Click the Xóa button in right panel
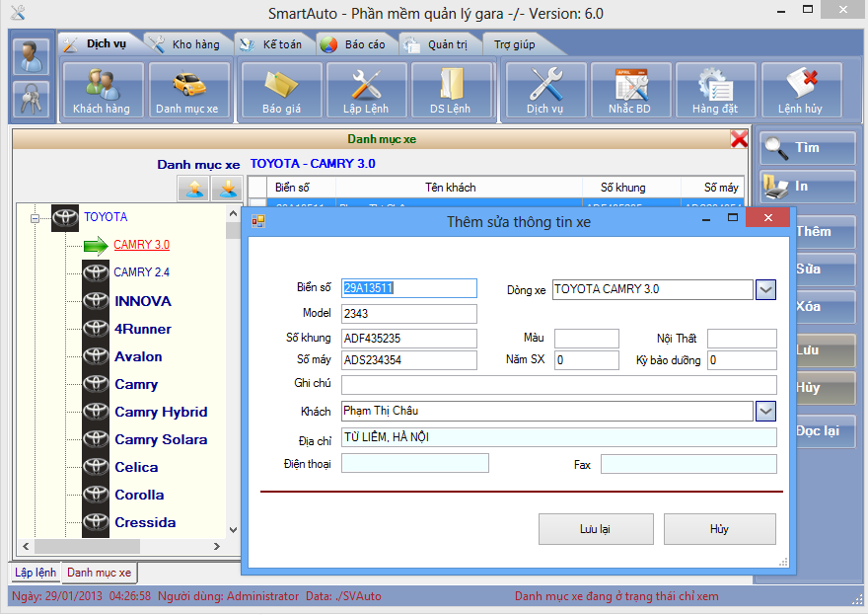This screenshot has height=615, width=868. (x=826, y=306)
